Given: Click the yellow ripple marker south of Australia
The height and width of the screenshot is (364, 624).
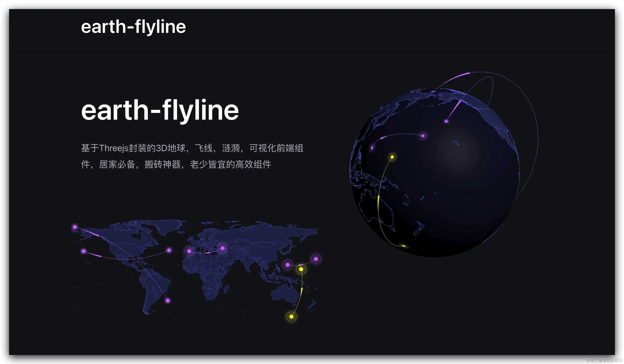Looking at the screenshot, I should point(291,316).
